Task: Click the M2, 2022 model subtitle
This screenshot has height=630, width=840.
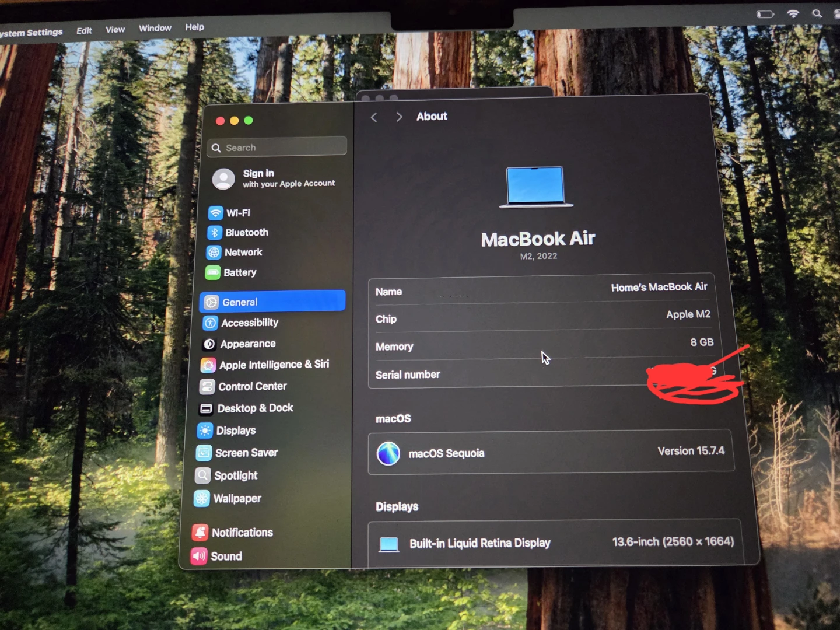Action: 538,256
